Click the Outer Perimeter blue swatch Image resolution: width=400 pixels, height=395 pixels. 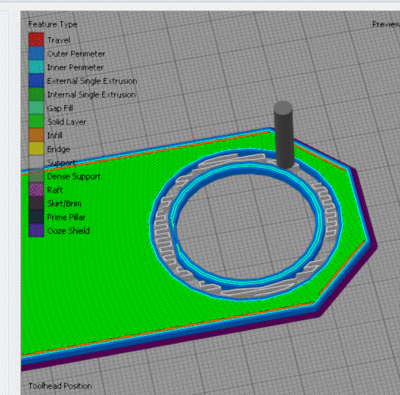[36, 53]
